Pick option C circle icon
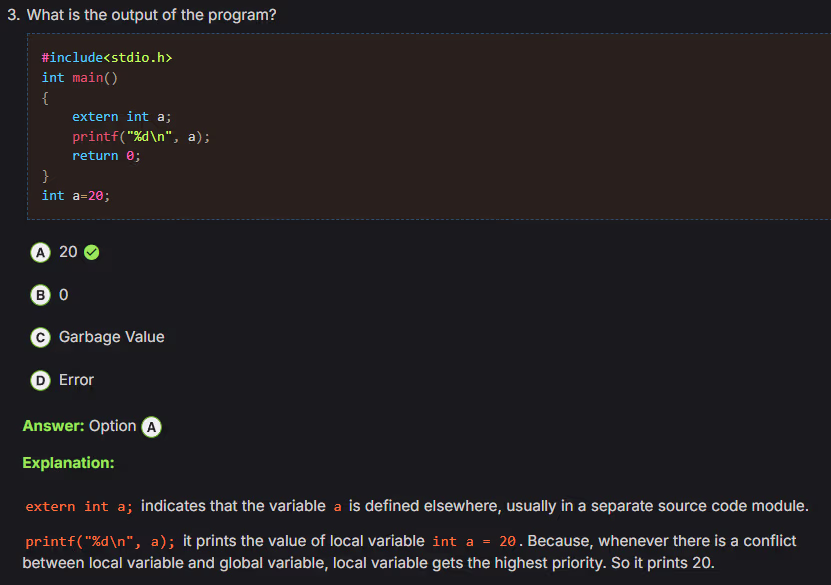Screen dimensions: 831x585 40,338
